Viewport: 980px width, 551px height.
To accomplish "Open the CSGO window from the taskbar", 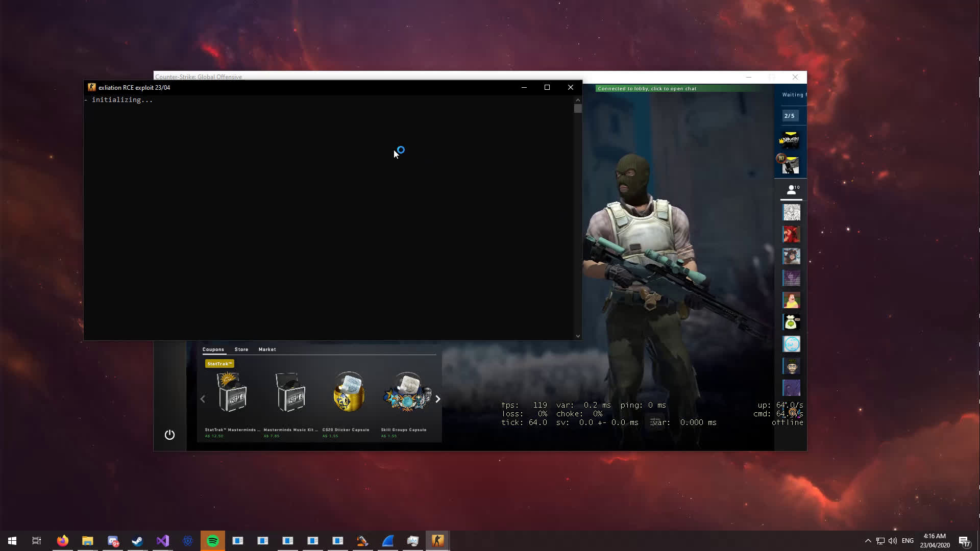I will (x=437, y=540).
